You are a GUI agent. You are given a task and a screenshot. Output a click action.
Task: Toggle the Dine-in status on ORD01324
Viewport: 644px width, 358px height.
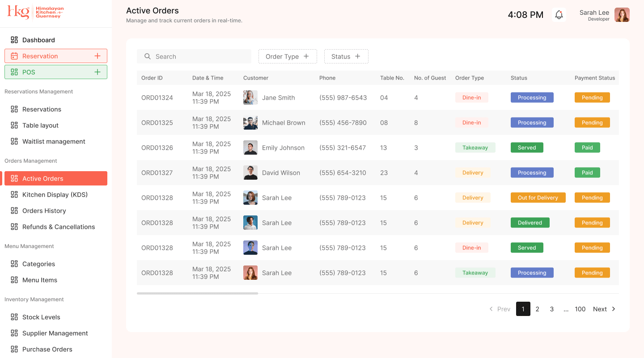click(x=472, y=97)
